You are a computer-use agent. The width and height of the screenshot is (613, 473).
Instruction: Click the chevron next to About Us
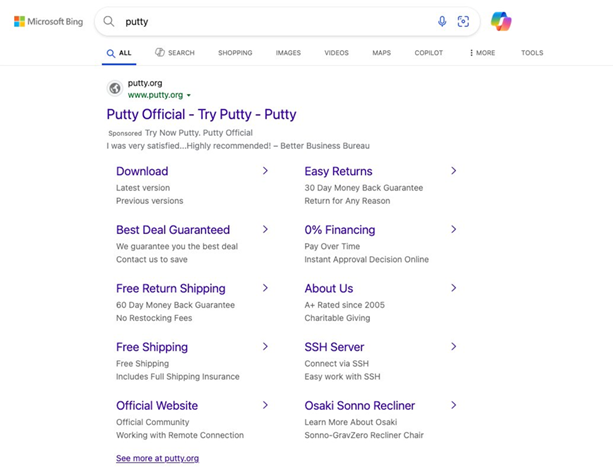[x=453, y=288]
